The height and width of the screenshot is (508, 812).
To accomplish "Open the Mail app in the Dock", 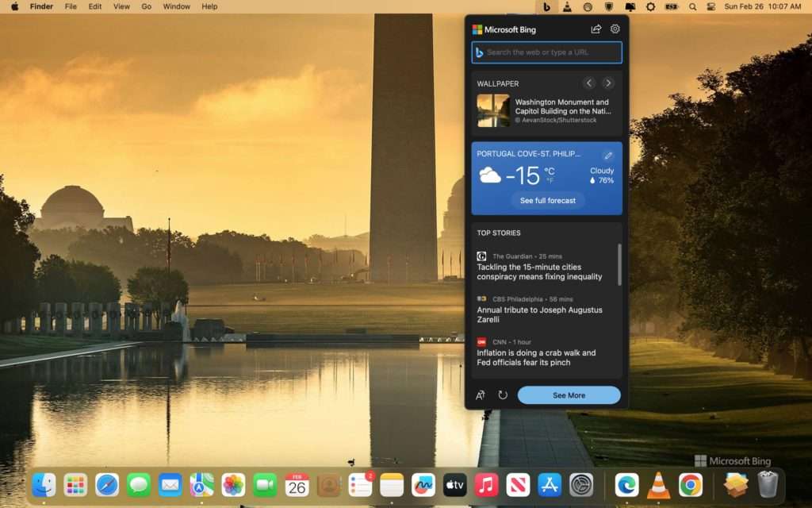I will [170, 485].
